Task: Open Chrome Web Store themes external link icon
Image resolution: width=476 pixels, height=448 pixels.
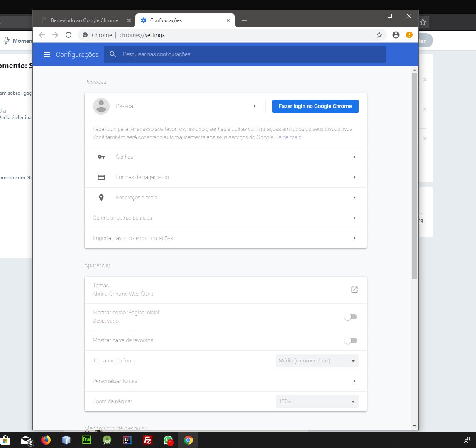Action: point(354,290)
